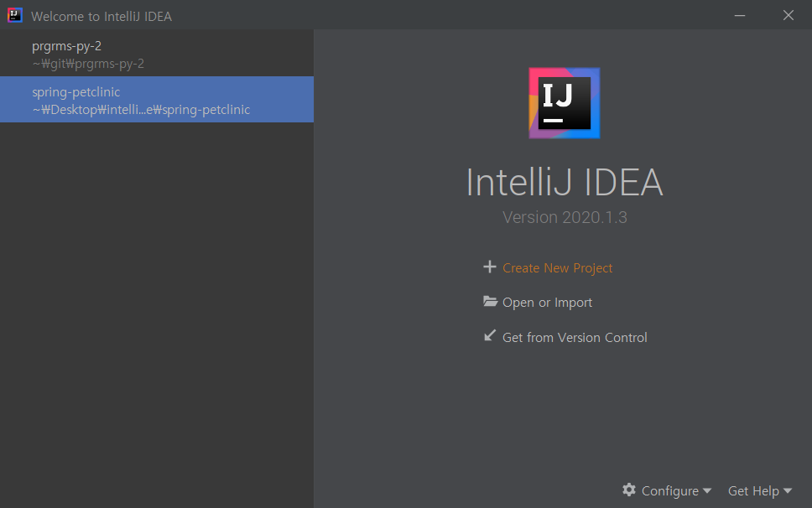Open the prgrms-py-2 recent project

click(x=156, y=54)
